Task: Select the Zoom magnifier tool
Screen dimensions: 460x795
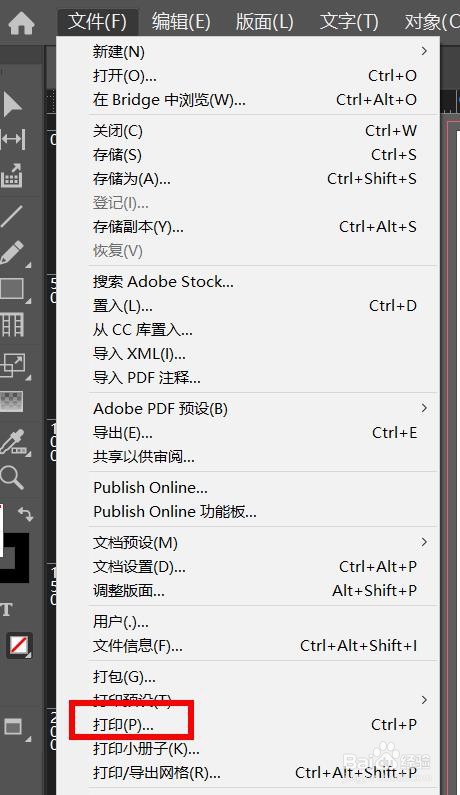Action: click(x=12, y=477)
